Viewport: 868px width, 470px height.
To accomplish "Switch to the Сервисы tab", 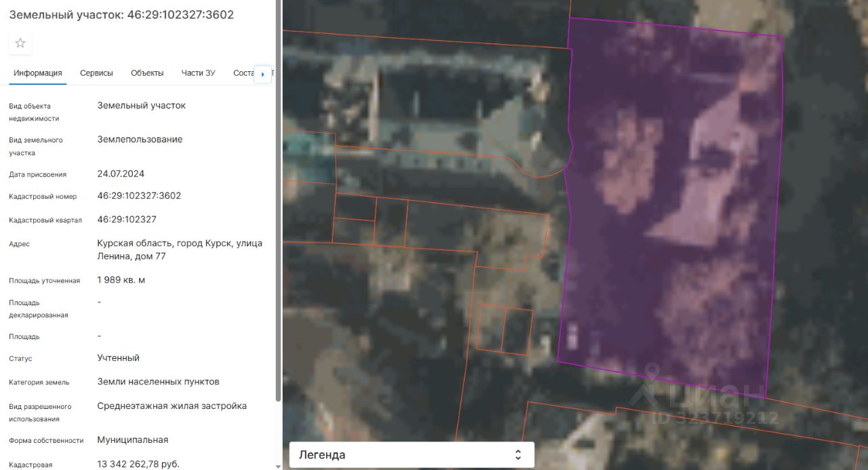I will click(x=96, y=73).
